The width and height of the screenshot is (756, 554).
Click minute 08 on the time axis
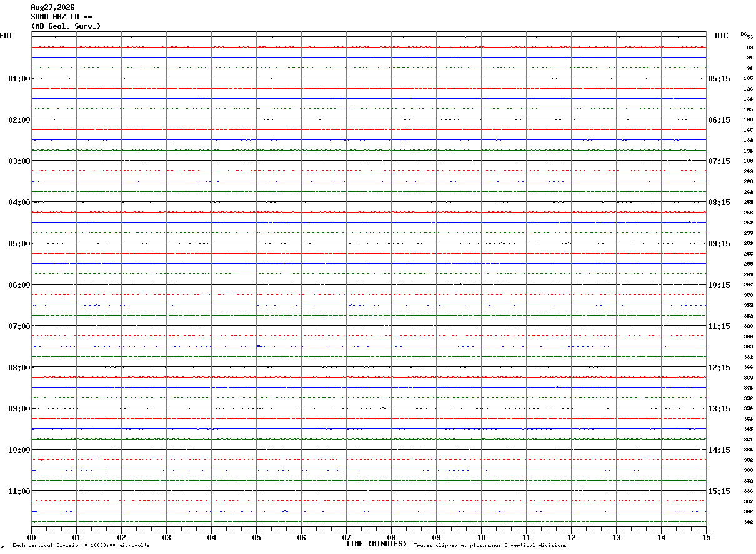click(391, 537)
